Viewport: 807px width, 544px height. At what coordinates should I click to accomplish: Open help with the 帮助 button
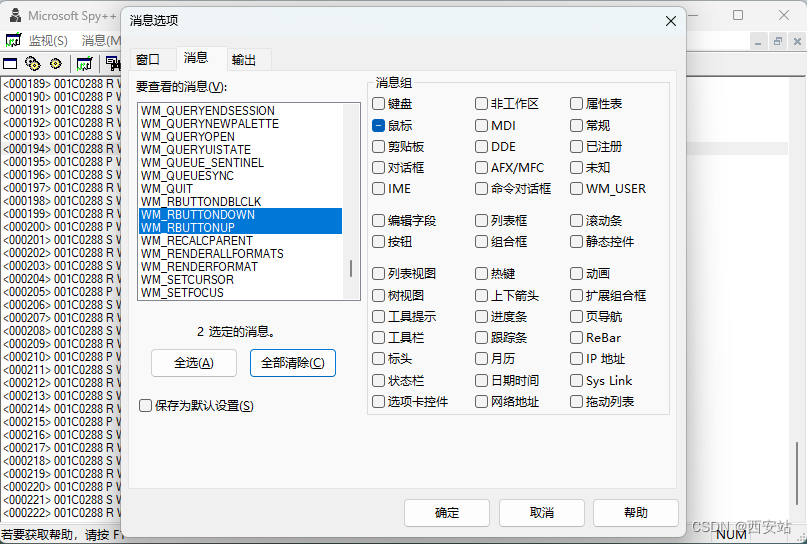click(x=636, y=513)
